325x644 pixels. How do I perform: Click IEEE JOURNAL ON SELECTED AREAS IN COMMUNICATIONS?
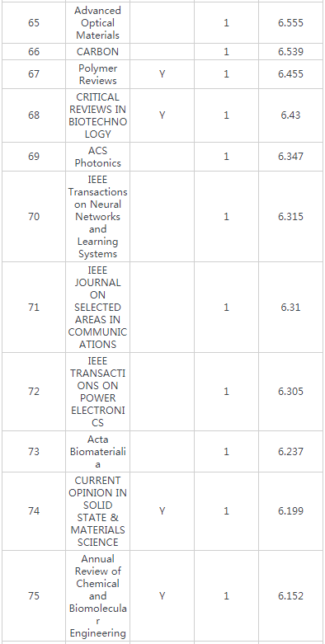pyautogui.click(x=98, y=308)
